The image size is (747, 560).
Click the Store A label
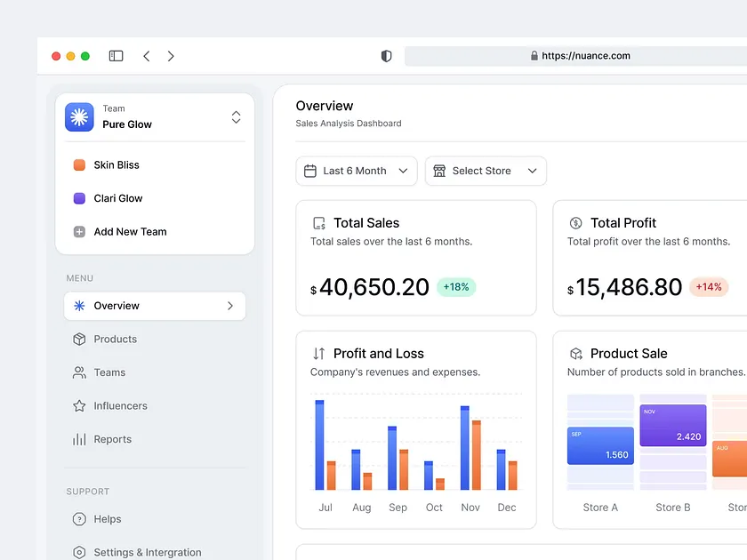pos(600,508)
